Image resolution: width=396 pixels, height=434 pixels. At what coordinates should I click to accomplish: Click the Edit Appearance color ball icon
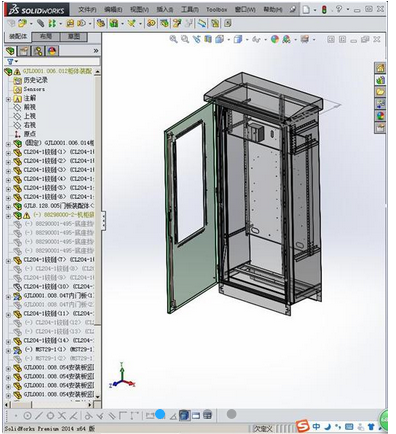coord(275,39)
